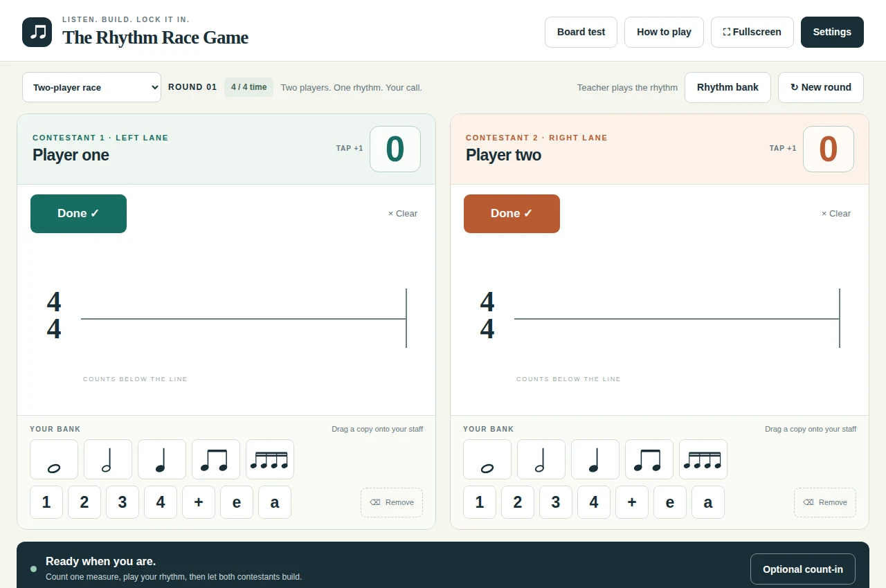Switch to Fullscreen mode
This screenshot has height=588, width=886.
pyautogui.click(x=752, y=32)
